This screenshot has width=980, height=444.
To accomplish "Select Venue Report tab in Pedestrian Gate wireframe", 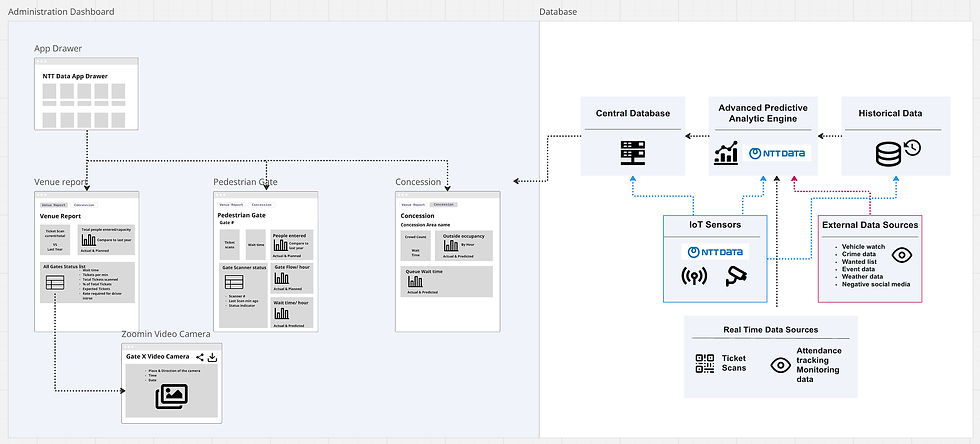I will coord(231,204).
